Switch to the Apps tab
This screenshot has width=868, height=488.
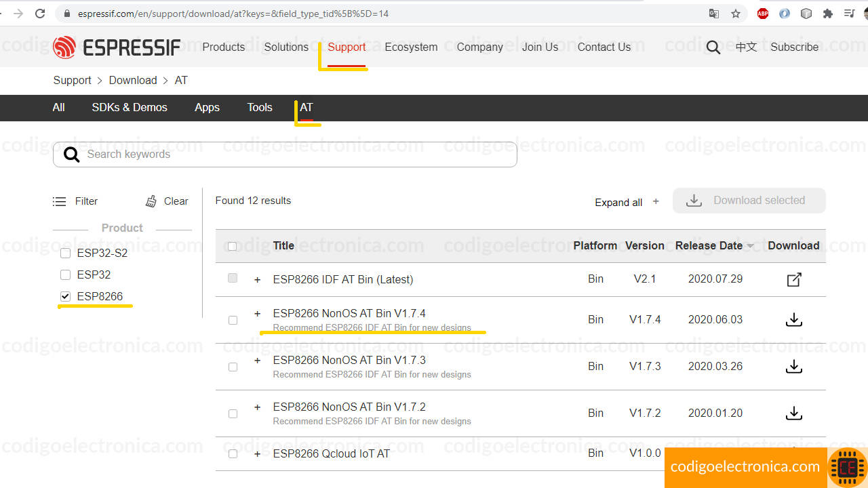coord(207,107)
